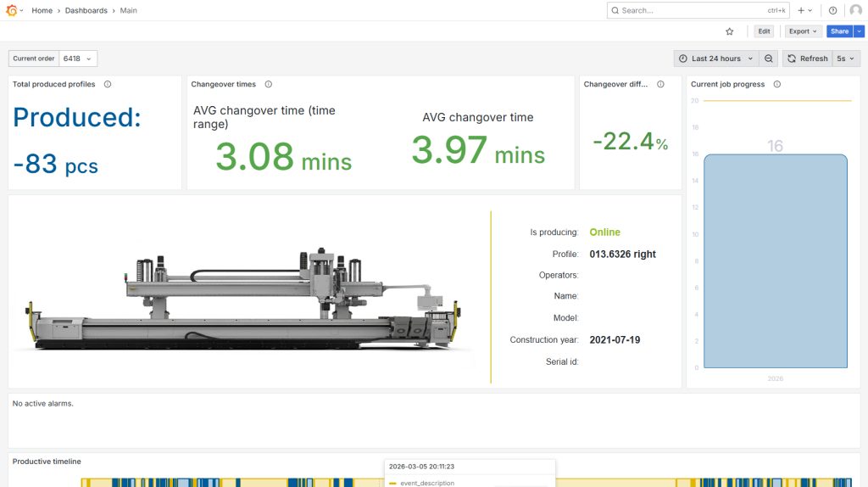Screen dimensions: 868x487
Task: Open the user profile avatar
Action: [x=855, y=10]
